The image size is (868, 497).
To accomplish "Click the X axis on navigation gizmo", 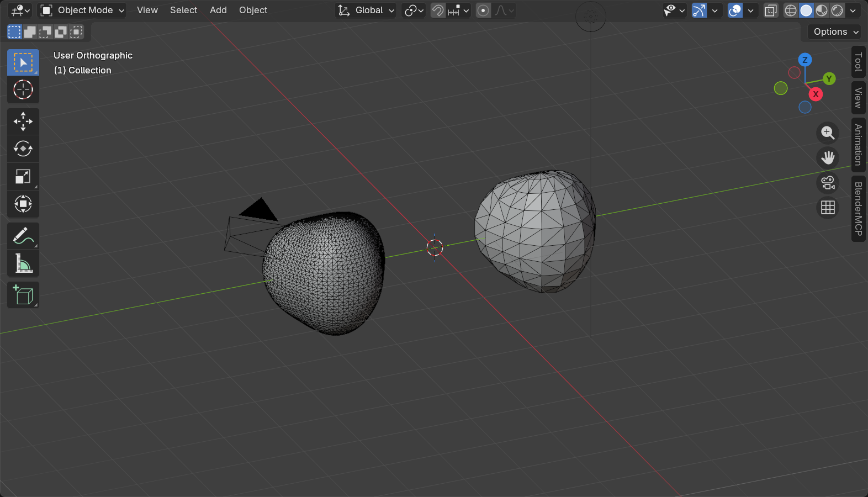I will click(816, 94).
